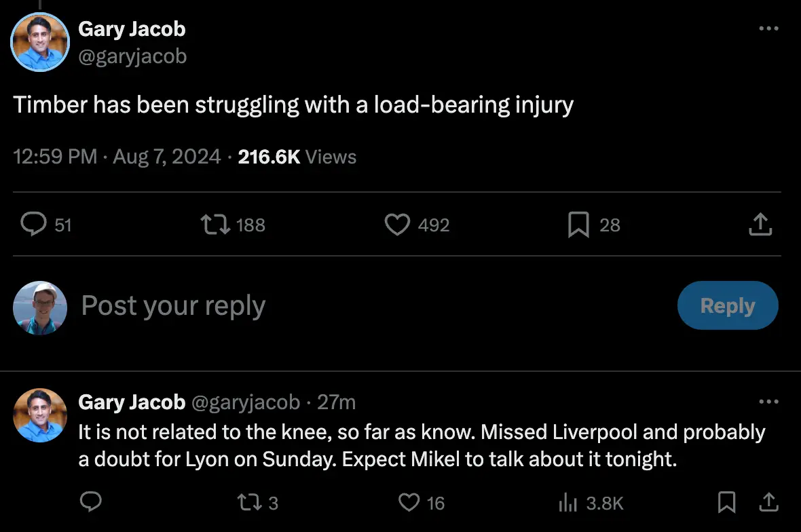801x532 pixels.
Task: Open Gary Jacob name link on main tweet
Action: (132, 29)
